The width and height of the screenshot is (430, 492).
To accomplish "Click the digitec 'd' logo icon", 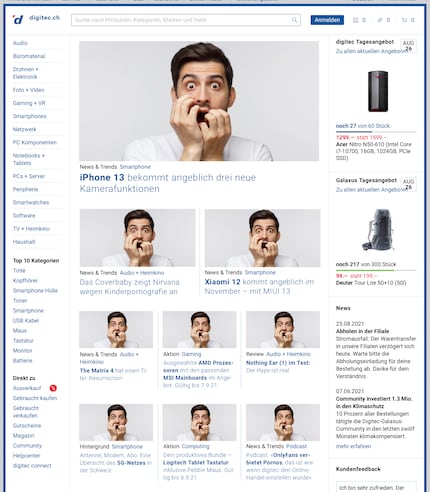I will (x=18, y=20).
